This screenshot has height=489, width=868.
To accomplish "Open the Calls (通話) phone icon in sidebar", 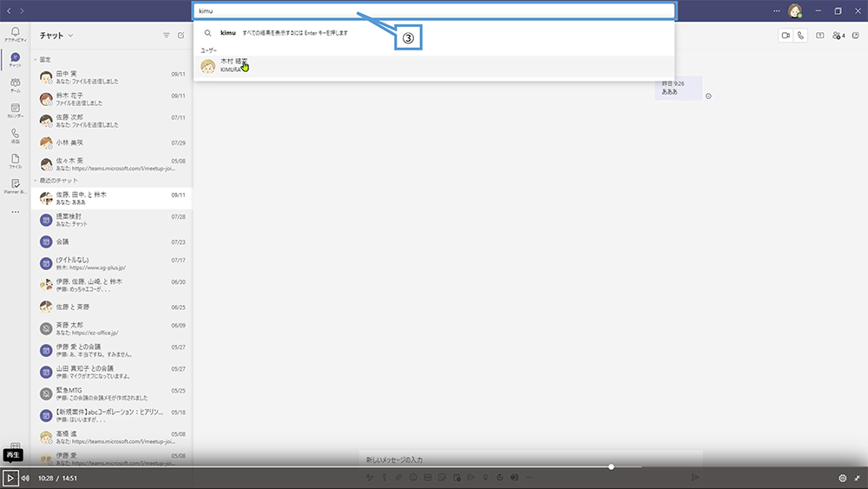I will point(15,135).
